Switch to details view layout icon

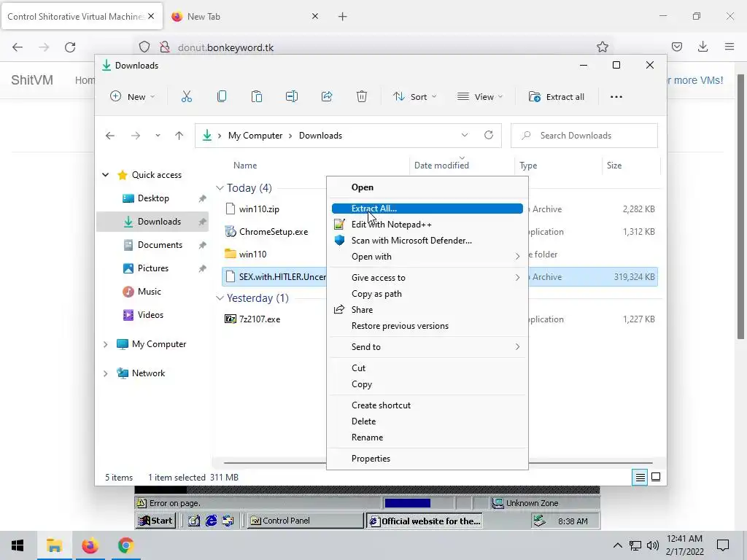click(640, 477)
